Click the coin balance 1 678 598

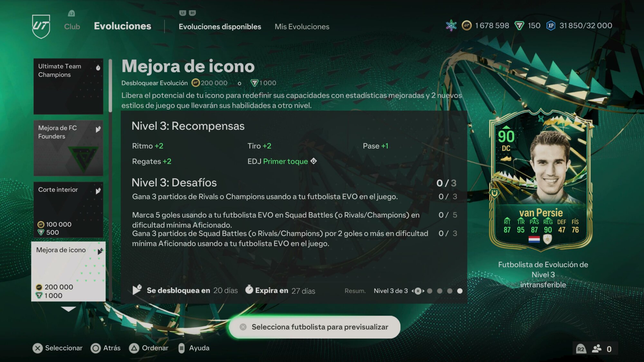[492, 25]
